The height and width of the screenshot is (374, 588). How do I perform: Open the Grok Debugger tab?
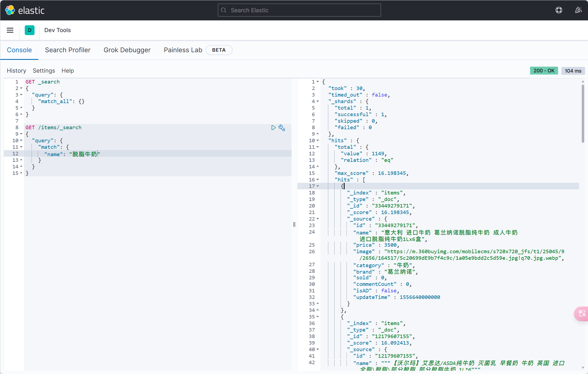[127, 50]
